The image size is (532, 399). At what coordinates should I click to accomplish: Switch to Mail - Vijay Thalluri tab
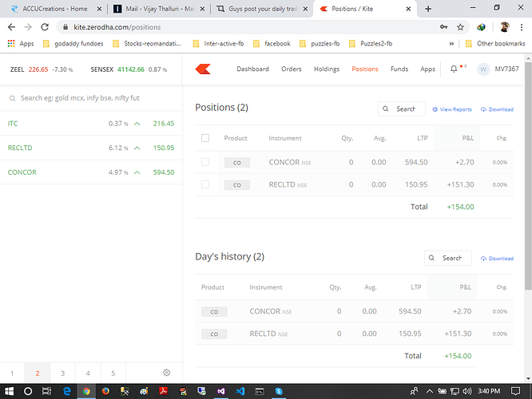point(159,9)
